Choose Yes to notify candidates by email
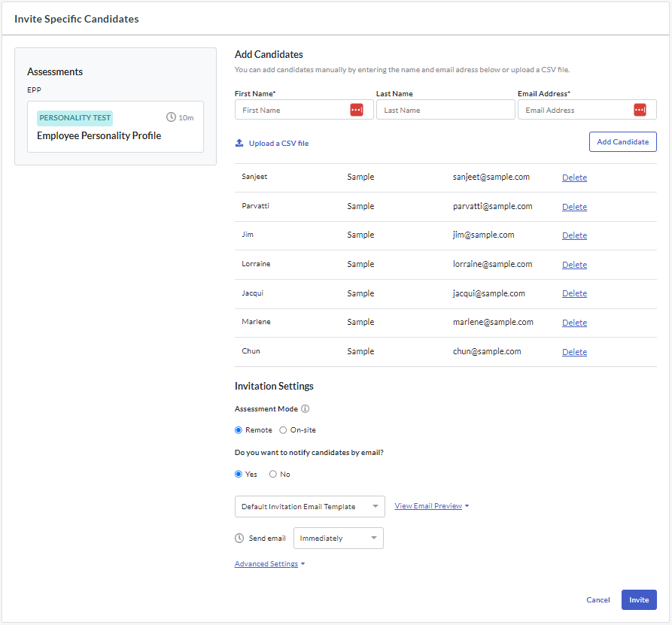 (239, 475)
